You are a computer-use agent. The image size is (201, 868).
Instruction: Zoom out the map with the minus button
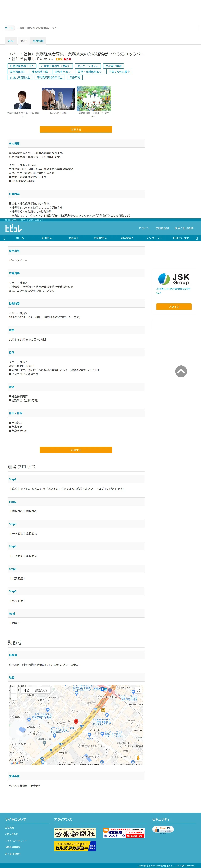14,697
